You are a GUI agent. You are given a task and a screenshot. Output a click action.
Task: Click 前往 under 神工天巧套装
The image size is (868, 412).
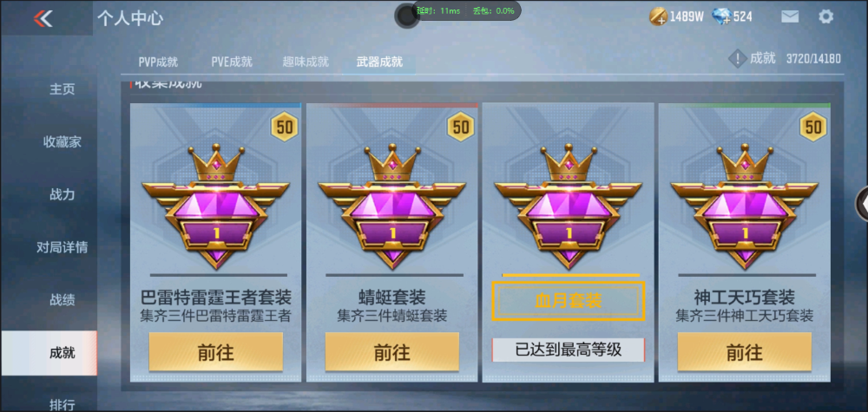745,352
